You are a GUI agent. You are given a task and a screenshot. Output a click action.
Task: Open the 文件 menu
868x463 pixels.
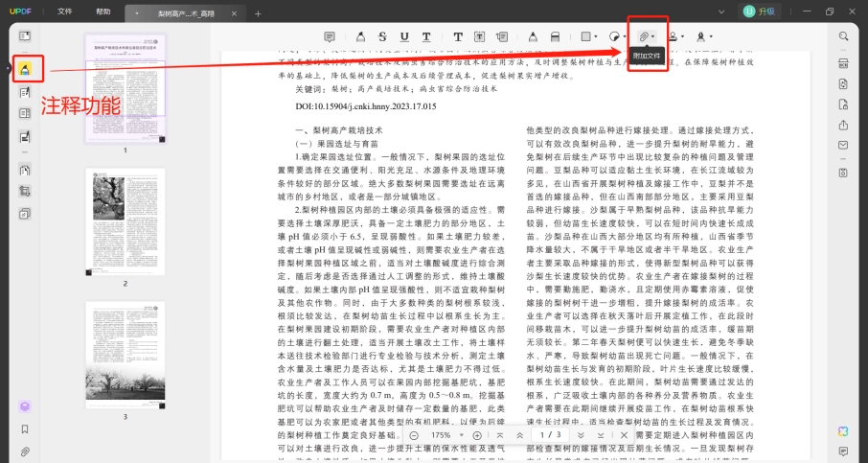65,12
